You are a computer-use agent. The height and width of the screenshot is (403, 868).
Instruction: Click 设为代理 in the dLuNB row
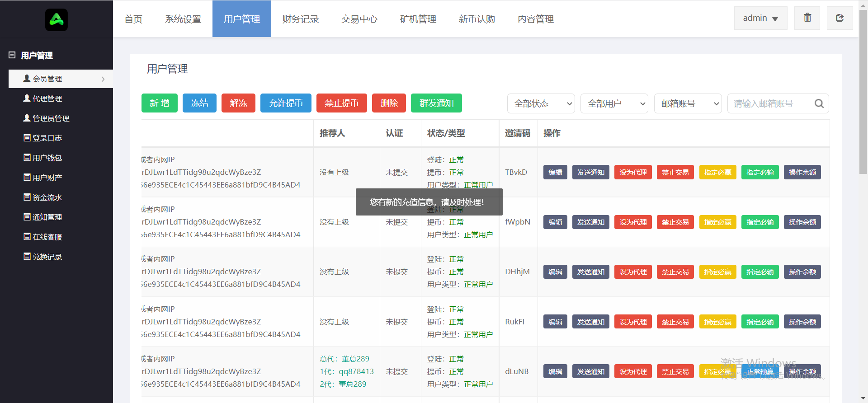(633, 371)
